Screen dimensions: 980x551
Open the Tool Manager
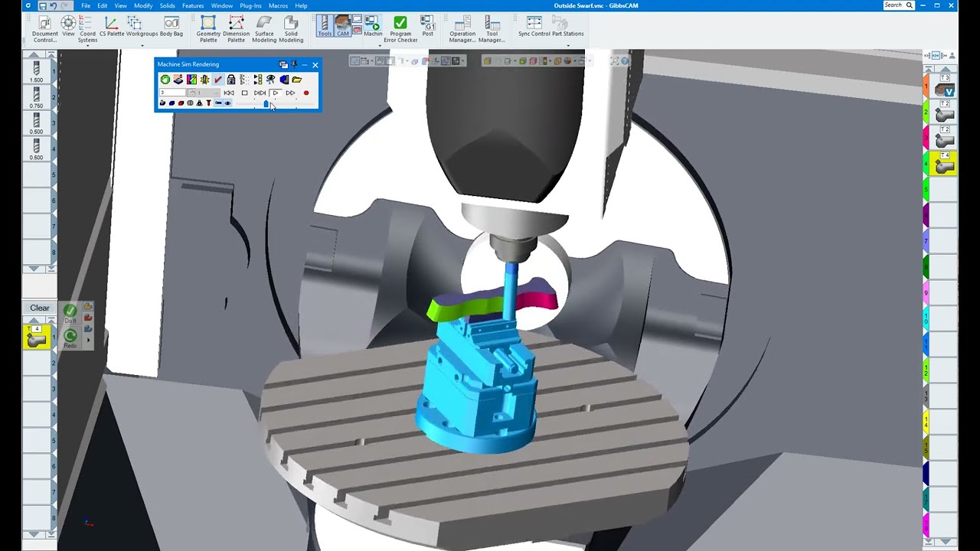pyautogui.click(x=492, y=28)
